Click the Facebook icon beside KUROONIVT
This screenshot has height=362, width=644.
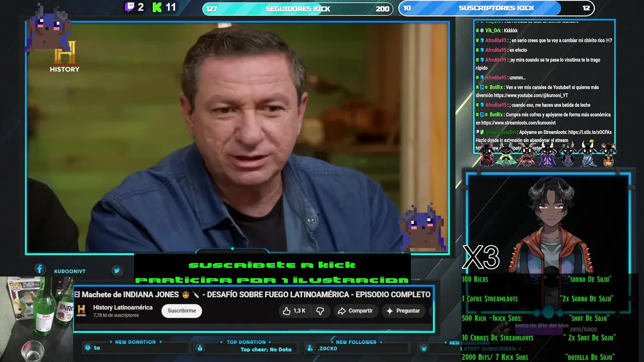pyautogui.click(x=40, y=270)
